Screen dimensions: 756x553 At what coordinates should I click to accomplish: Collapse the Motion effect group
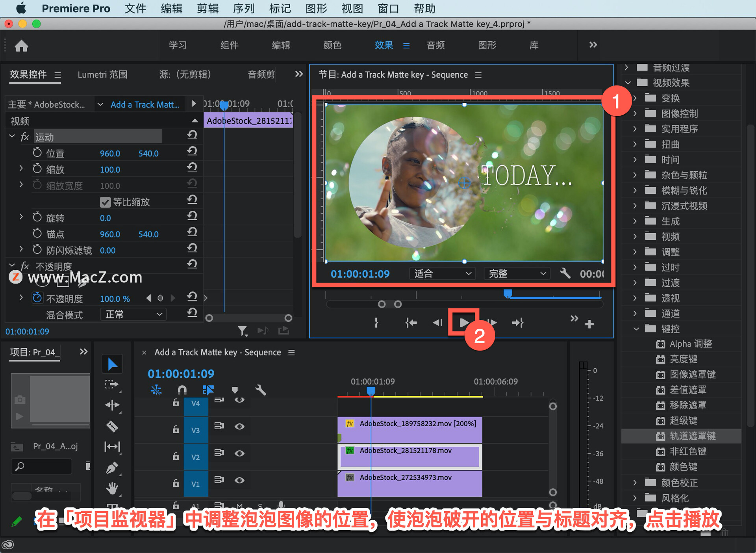12,136
